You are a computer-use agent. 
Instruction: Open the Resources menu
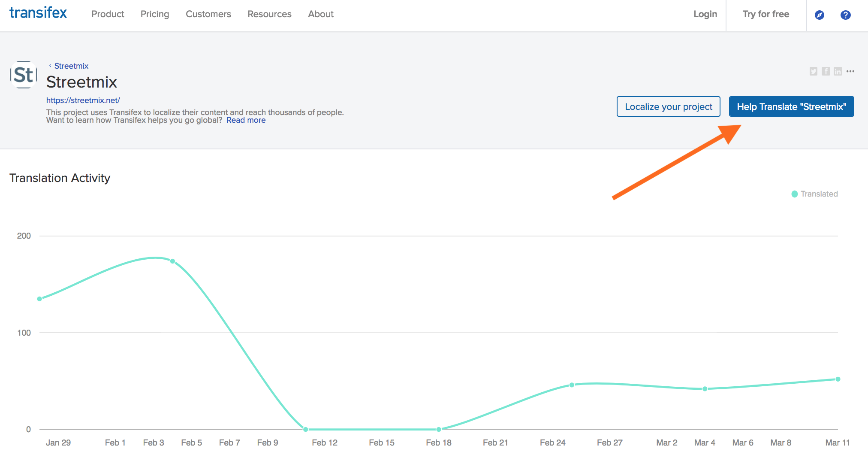point(269,14)
